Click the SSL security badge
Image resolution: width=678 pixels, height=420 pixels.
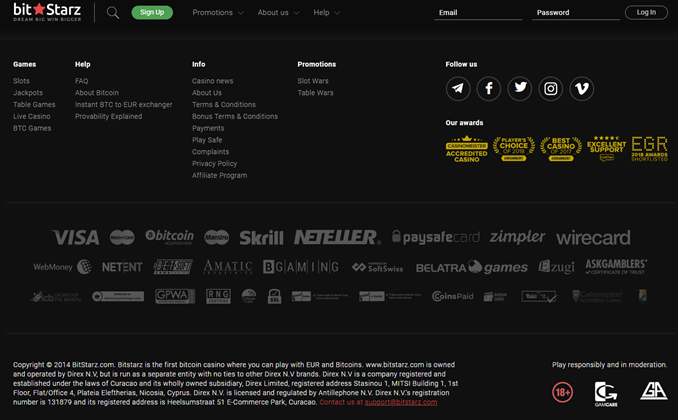pos(275,296)
